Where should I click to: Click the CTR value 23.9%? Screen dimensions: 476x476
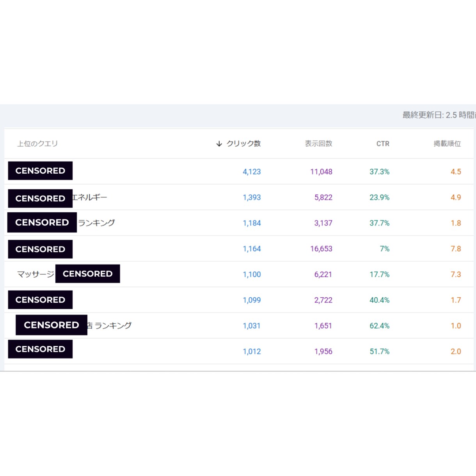379,197
